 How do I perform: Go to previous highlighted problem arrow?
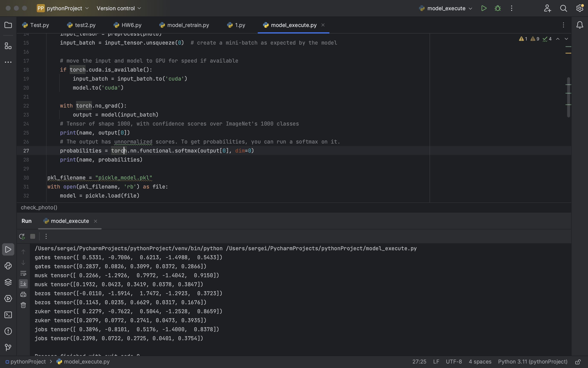[x=558, y=39]
